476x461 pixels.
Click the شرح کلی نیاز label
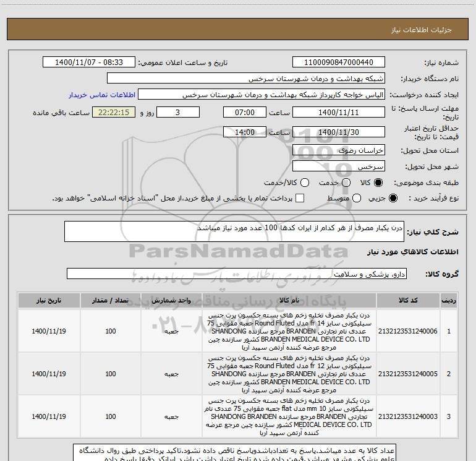[x=433, y=232]
